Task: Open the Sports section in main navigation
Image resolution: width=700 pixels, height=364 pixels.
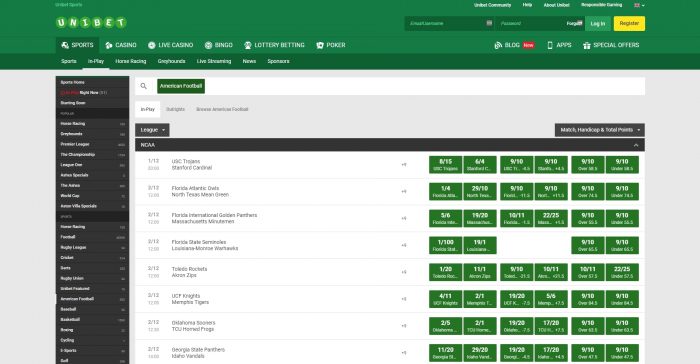Action: tap(77, 45)
